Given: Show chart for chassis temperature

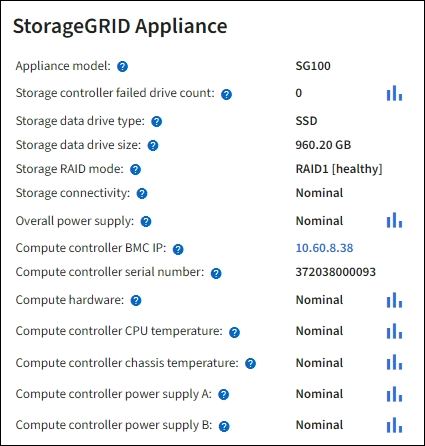Looking at the screenshot, I should coord(394,362).
